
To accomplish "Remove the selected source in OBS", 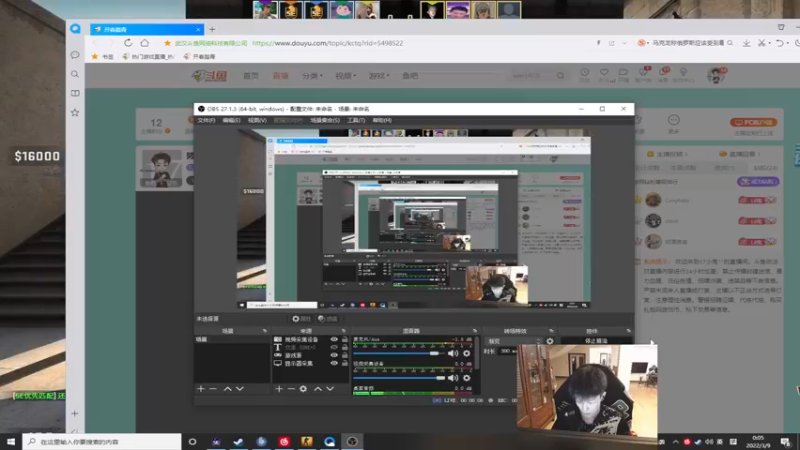I will click(291, 389).
